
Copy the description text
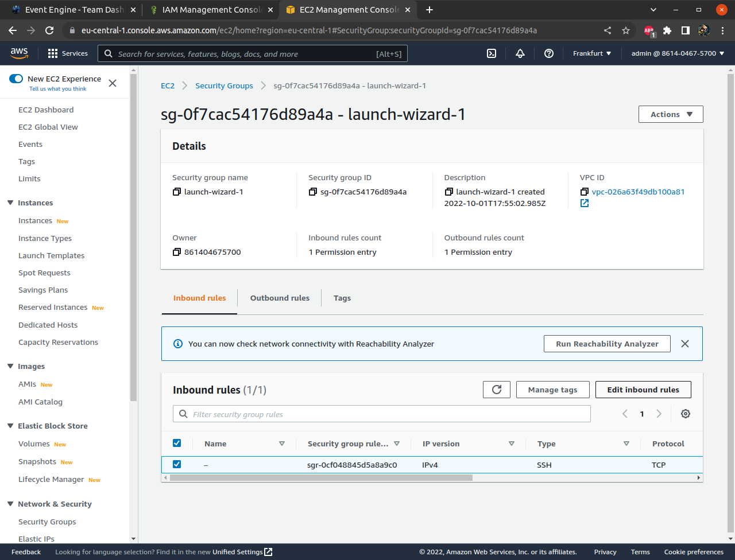click(449, 192)
